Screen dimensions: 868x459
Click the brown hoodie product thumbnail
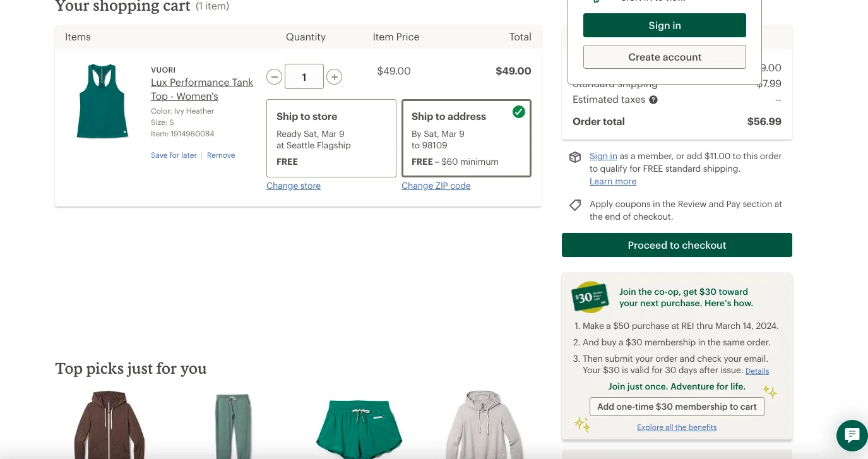point(110,424)
